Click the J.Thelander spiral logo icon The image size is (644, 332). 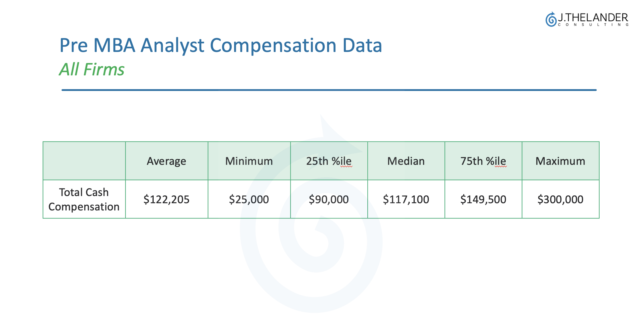click(551, 20)
